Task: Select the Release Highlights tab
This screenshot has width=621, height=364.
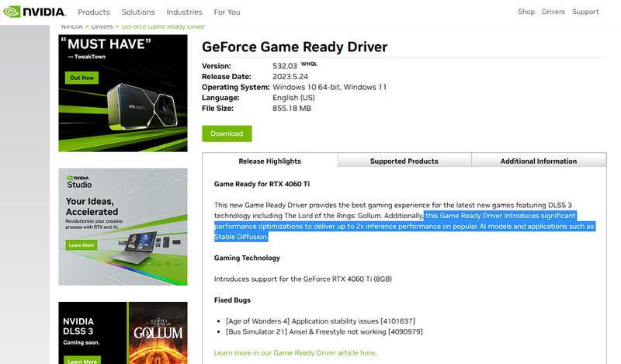Action: pyautogui.click(x=269, y=161)
